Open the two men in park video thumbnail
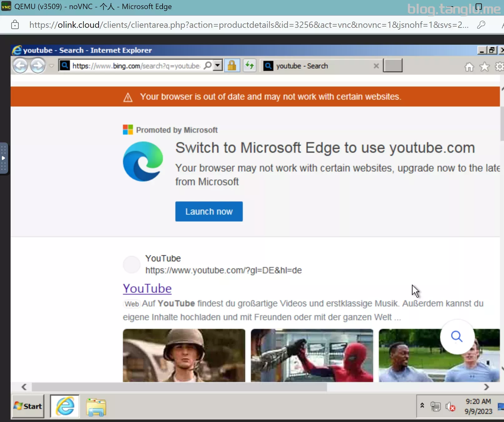 439,355
